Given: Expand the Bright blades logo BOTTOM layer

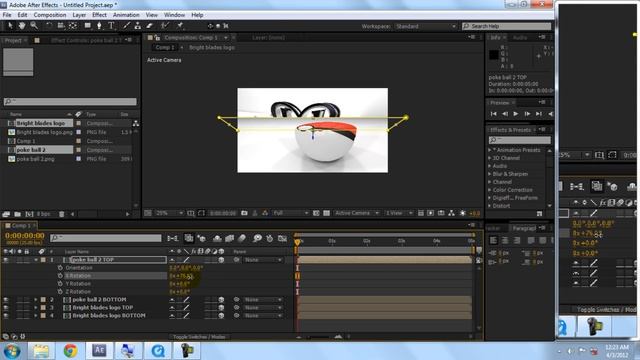Looking at the screenshot, I should pyautogui.click(x=36, y=316).
